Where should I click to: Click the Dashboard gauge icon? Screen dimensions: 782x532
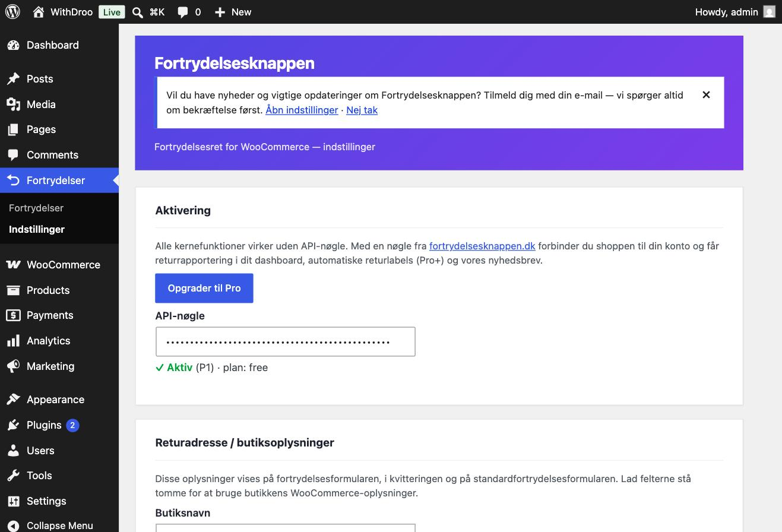13,45
